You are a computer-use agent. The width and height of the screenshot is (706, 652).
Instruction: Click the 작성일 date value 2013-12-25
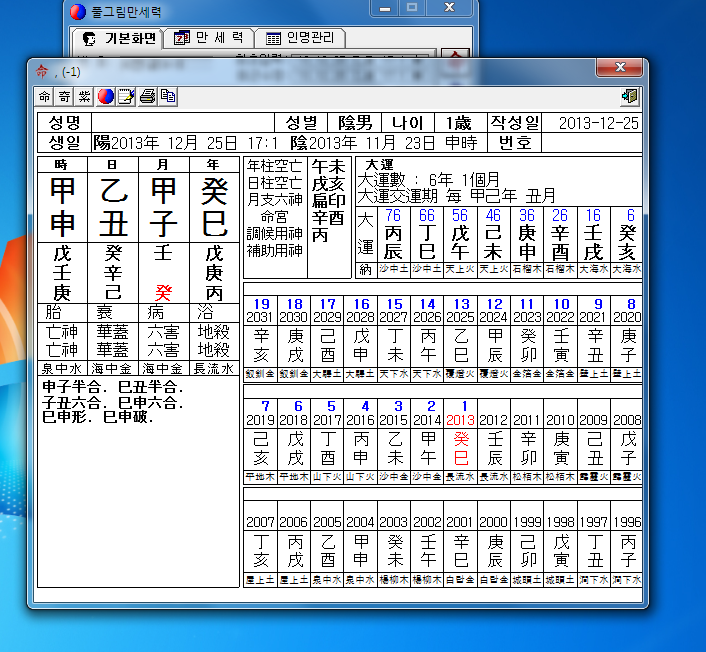coord(598,123)
